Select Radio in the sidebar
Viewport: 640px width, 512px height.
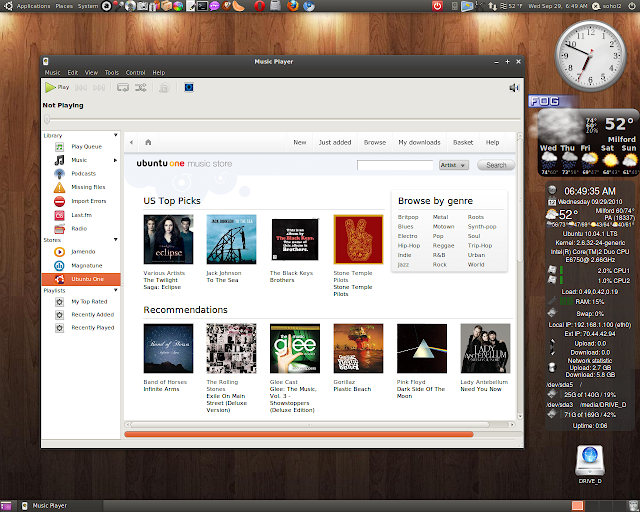81,229
